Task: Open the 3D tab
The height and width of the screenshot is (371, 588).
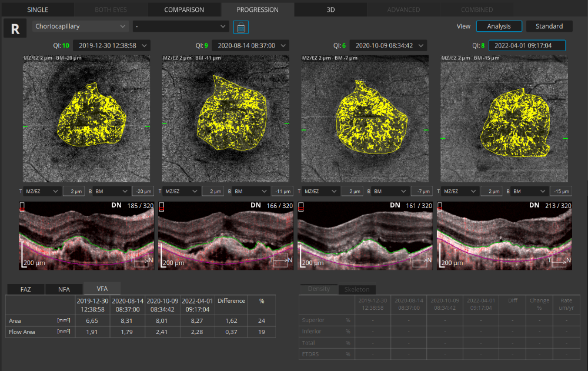Action: pyautogui.click(x=330, y=9)
